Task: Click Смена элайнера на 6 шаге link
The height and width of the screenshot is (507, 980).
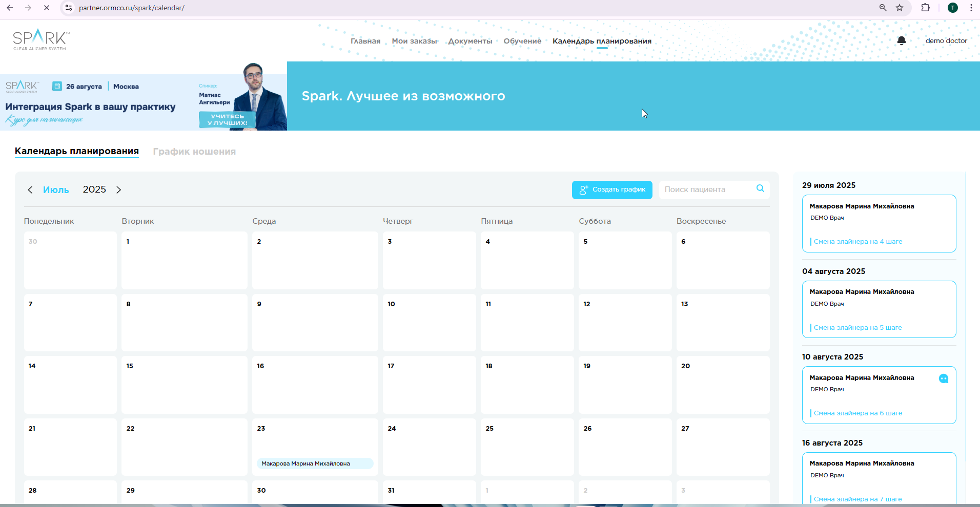Action: pyautogui.click(x=857, y=413)
